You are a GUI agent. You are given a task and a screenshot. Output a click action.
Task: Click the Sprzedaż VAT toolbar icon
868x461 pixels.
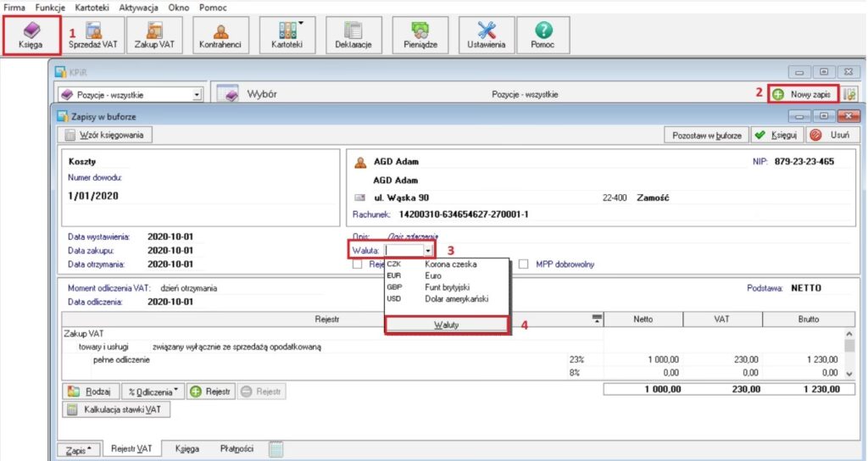tap(92, 34)
